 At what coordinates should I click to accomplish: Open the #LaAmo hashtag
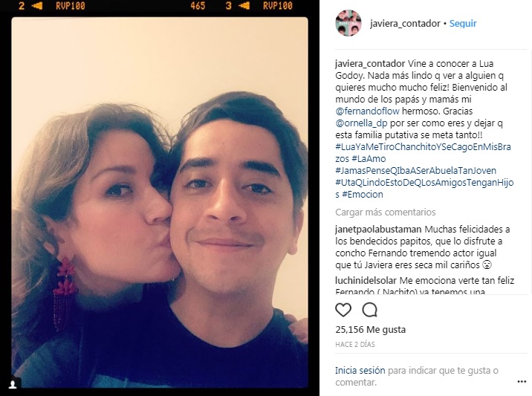click(369, 158)
